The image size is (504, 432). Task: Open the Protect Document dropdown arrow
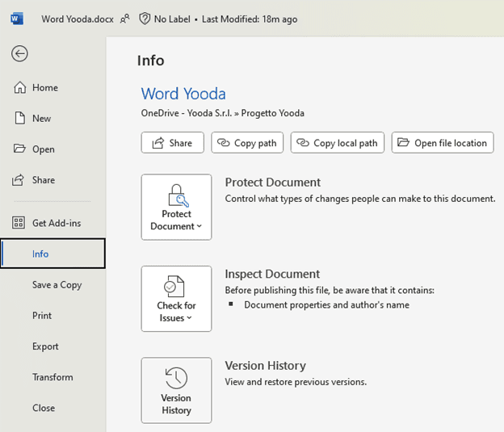(x=199, y=226)
